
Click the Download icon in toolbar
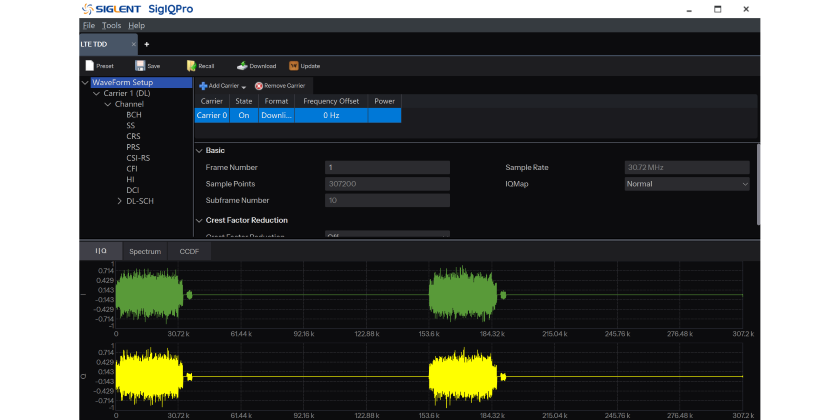[x=242, y=66]
